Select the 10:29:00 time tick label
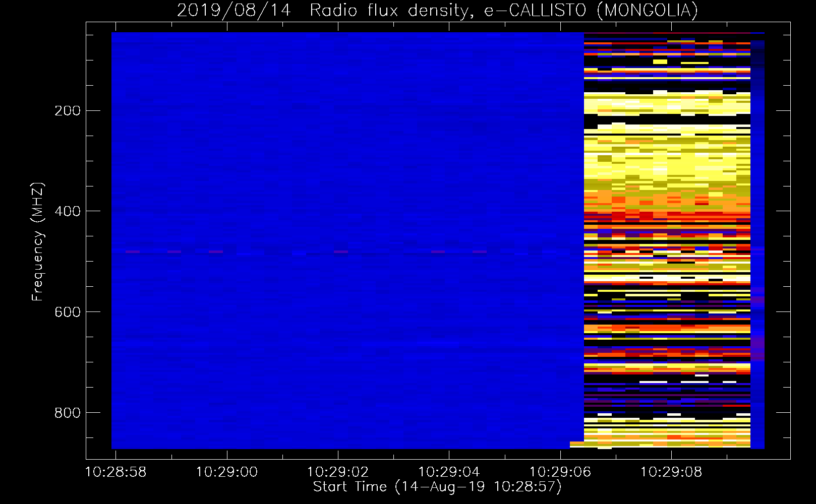Image resolution: width=816 pixels, height=504 pixels. pyautogui.click(x=227, y=472)
